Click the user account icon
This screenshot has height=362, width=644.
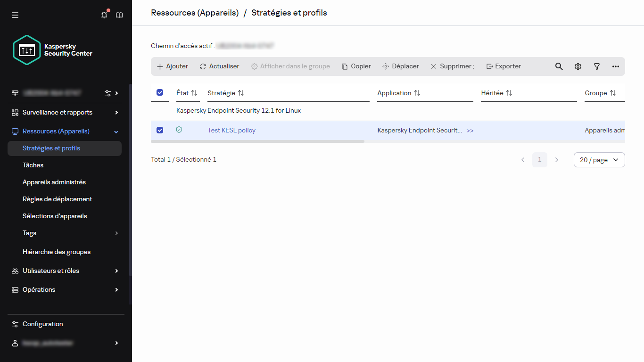coord(15,343)
